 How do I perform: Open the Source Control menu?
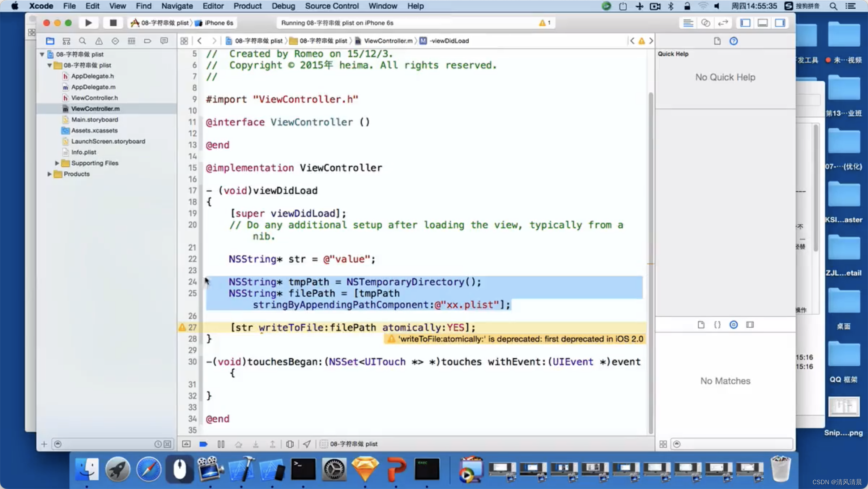(x=332, y=6)
